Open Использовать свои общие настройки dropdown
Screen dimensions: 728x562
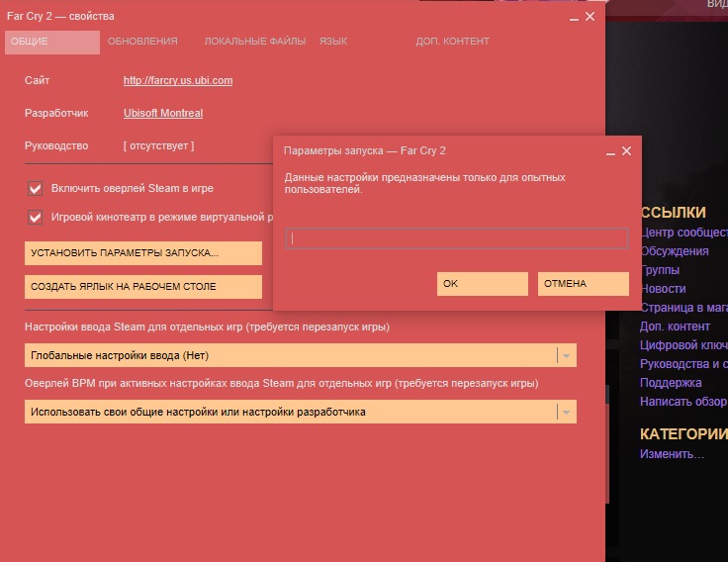(301, 412)
